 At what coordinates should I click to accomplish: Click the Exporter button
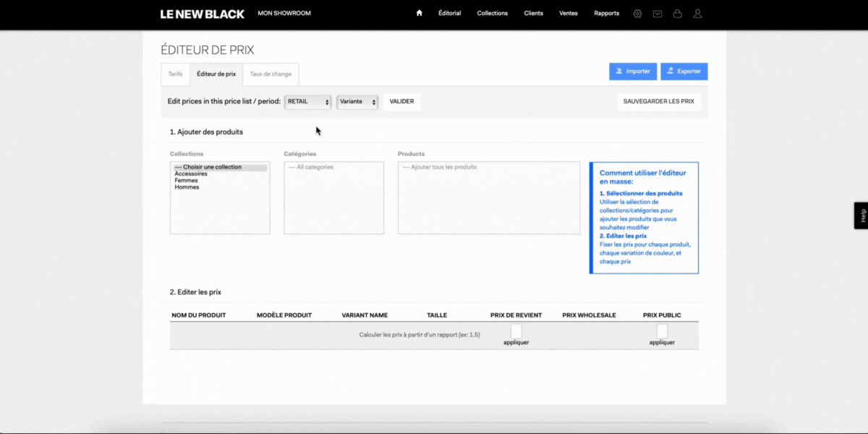point(684,71)
